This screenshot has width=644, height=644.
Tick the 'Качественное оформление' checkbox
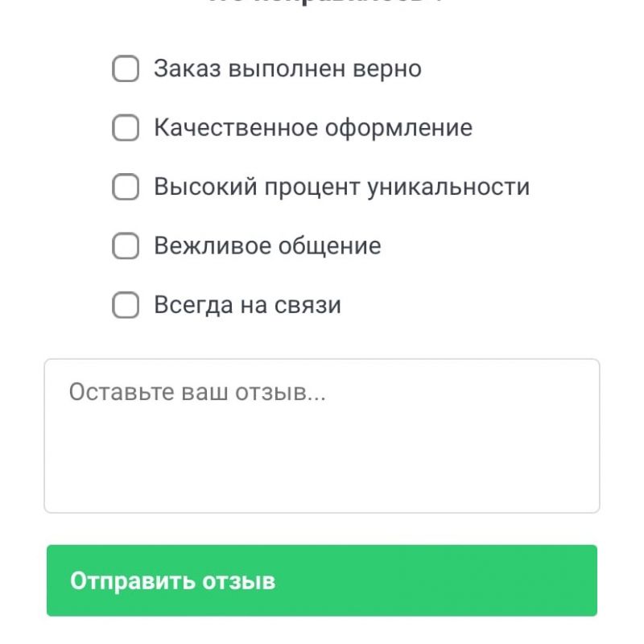click(126, 128)
